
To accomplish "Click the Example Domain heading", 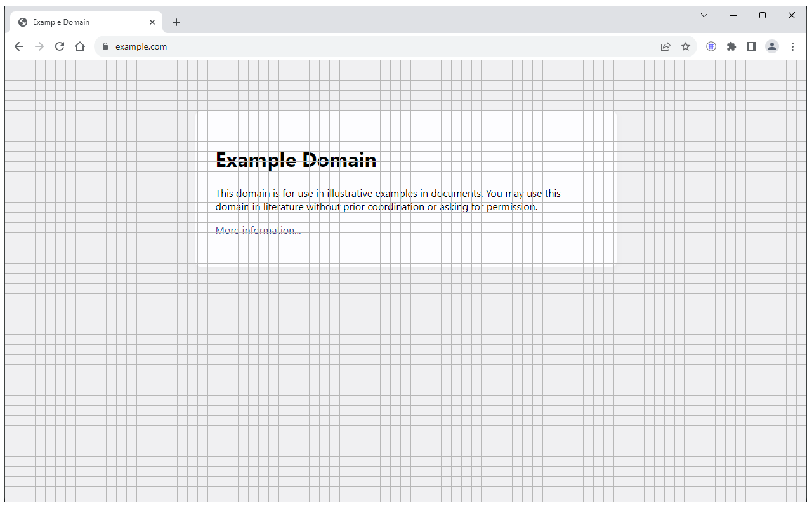I will pyautogui.click(x=296, y=160).
